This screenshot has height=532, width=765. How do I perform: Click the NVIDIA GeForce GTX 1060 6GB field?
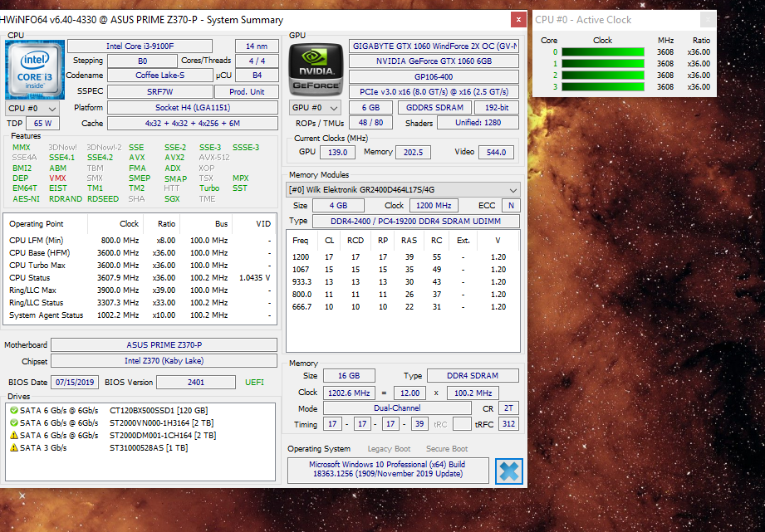click(434, 61)
